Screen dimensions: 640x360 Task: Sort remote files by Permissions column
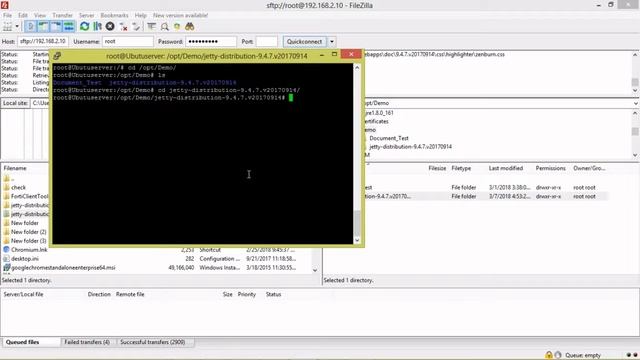[x=551, y=168]
